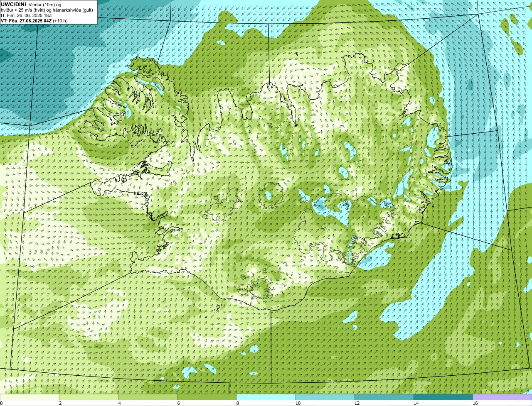Click the init time 'IT: Fim. 26. 06. 2025 18Z'

pyautogui.click(x=26, y=15)
